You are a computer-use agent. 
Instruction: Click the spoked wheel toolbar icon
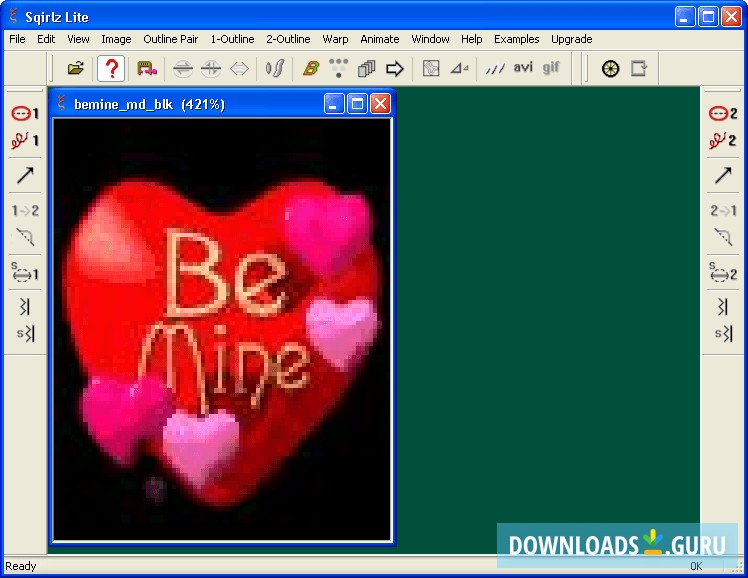click(611, 69)
